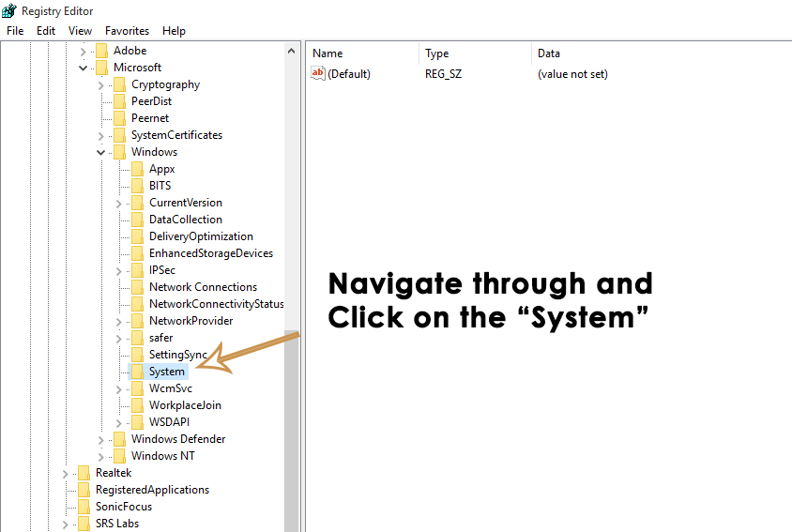
Task: Click the WorkplaceJoin folder icon
Action: coord(137,405)
